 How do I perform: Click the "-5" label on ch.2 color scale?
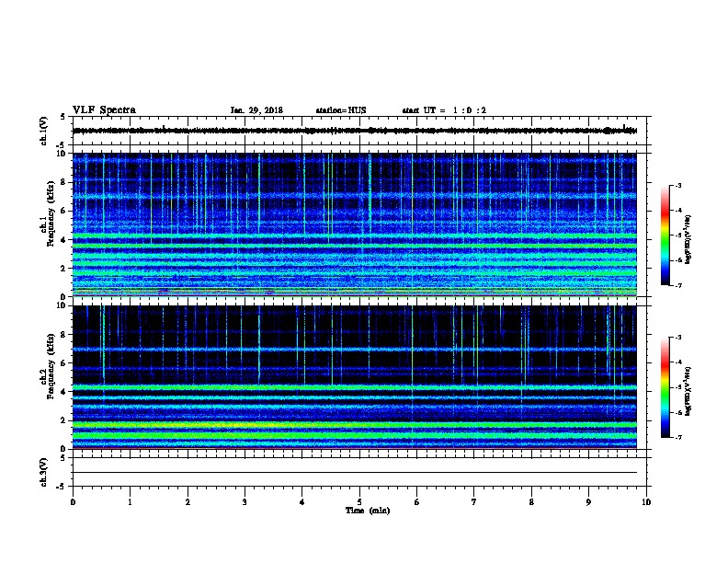coord(677,387)
